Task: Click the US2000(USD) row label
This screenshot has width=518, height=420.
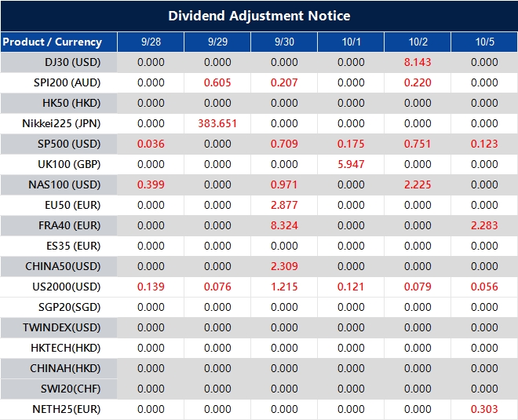Action: click(x=67, y=287)
